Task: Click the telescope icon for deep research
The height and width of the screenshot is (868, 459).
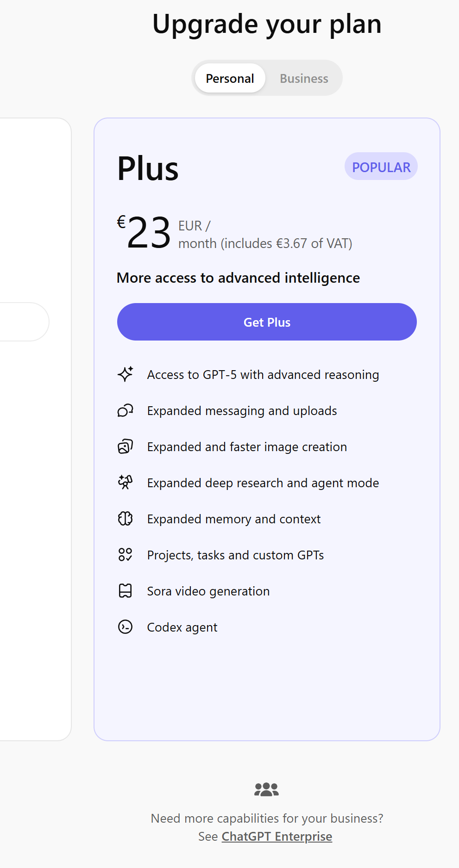Action: [125, 482]
